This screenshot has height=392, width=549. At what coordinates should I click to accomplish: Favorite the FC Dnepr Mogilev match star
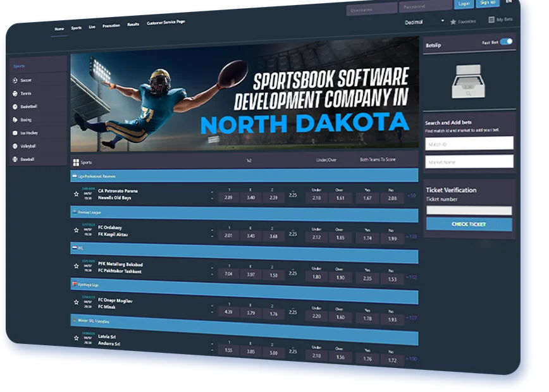[x=77, y=302]
